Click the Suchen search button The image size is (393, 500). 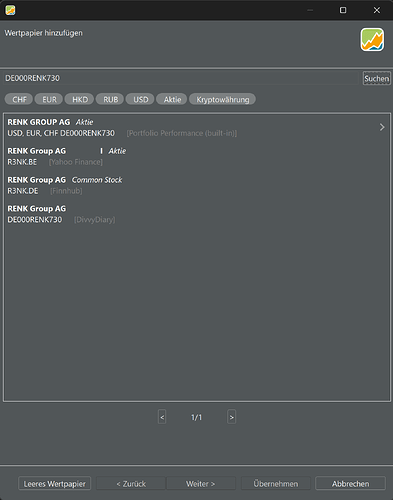click(377, 79)
